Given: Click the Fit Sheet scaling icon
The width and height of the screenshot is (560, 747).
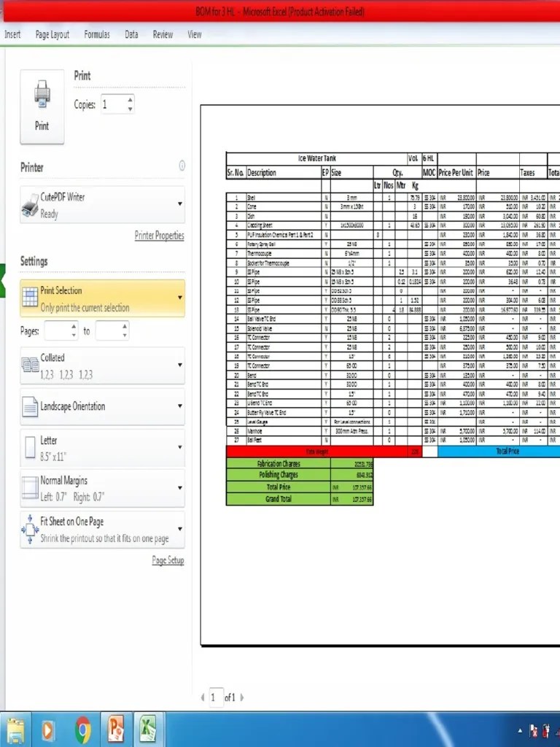Looking at the screenshot, I should [x=30, y=530].
